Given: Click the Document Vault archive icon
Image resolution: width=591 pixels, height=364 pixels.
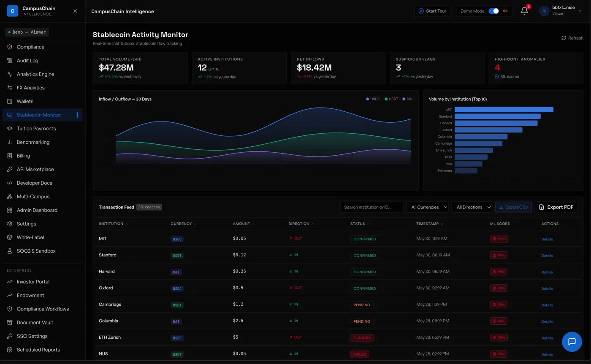Looking at the screenshot, I should point(10,323).
